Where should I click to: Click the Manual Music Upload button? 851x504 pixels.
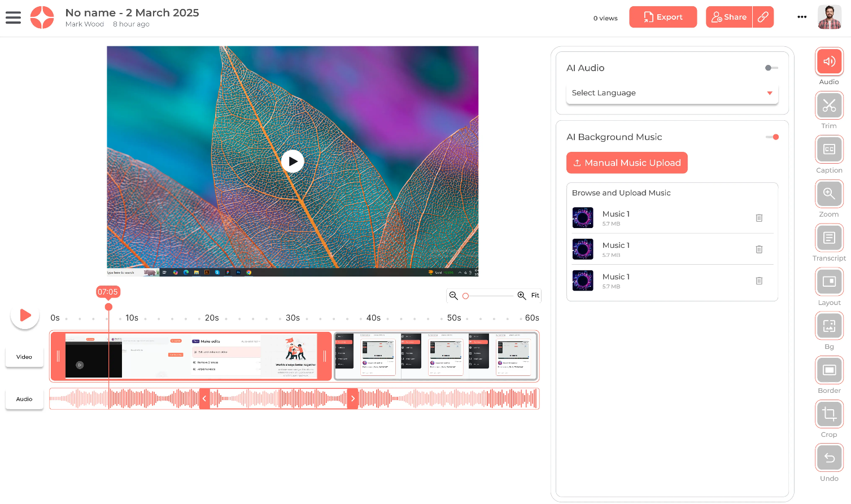[x=627, y=163]
